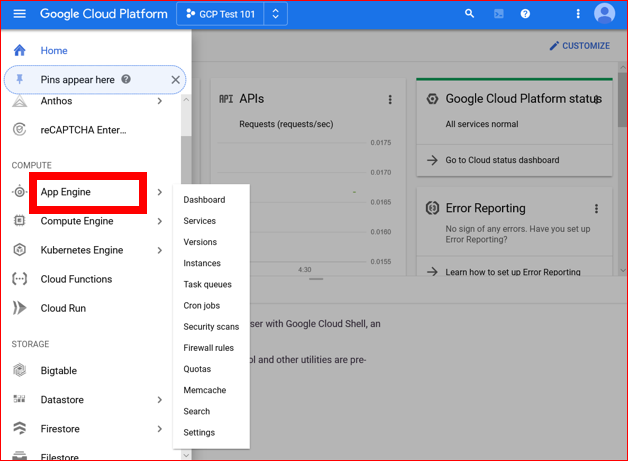Open the APIs card three-dot menu

pyautogui.click(x=390, y=99)
